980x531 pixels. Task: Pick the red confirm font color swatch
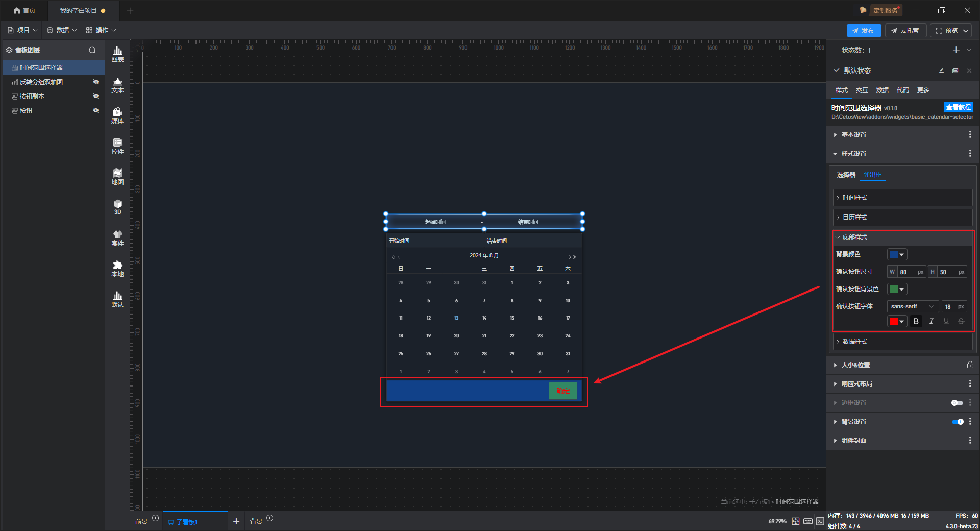tap(897, 321)
